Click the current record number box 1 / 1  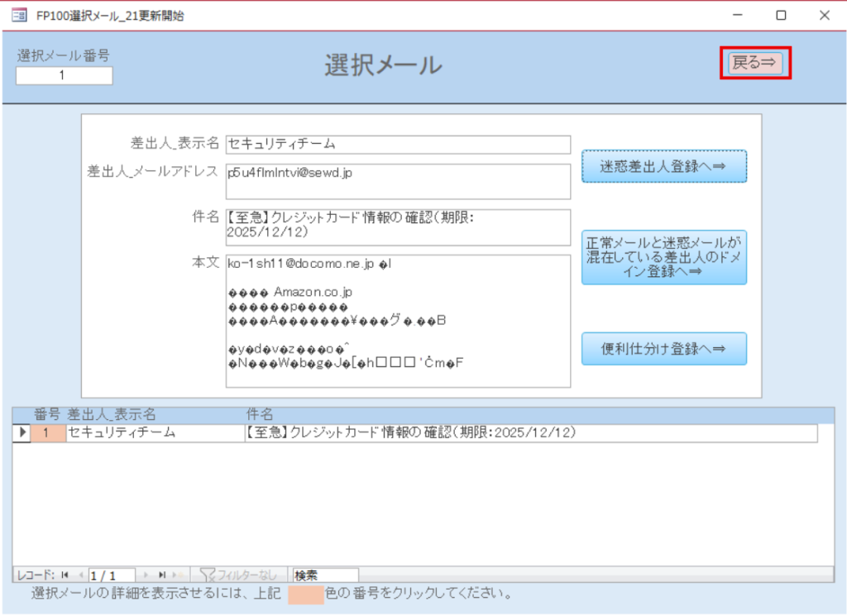click(112, 575)
